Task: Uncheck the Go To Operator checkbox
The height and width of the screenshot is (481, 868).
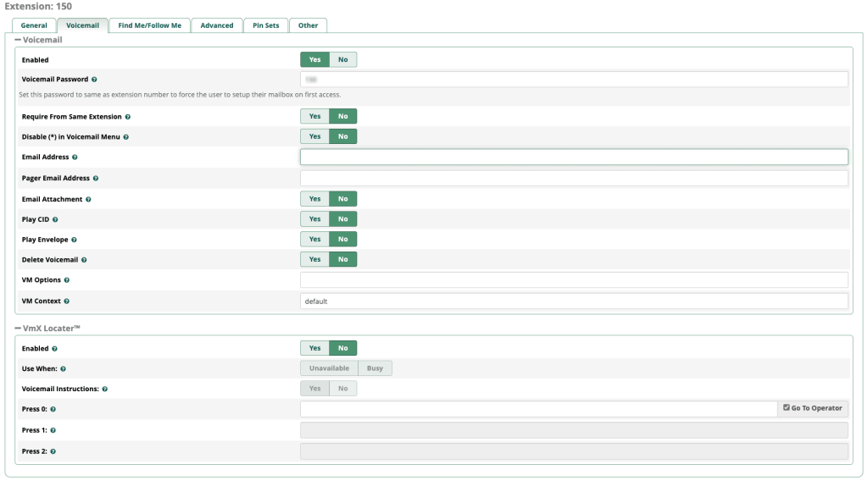Action: click(x=786, y=408)
